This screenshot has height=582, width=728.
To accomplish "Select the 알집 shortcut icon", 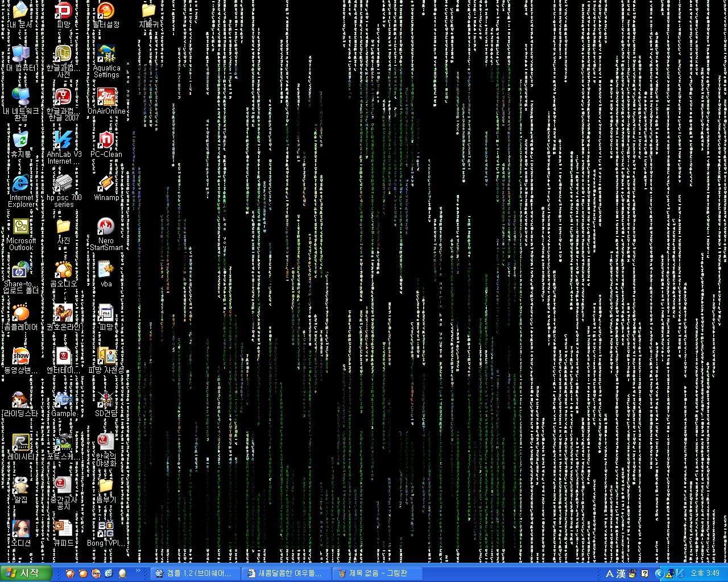I will tap(21, 489).
